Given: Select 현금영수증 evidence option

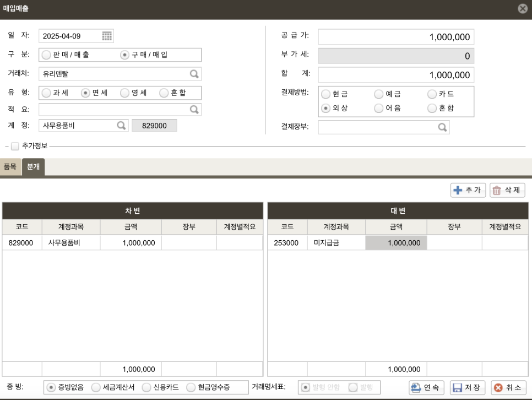Looking at the screenshot, I should (x=191, y=387).
